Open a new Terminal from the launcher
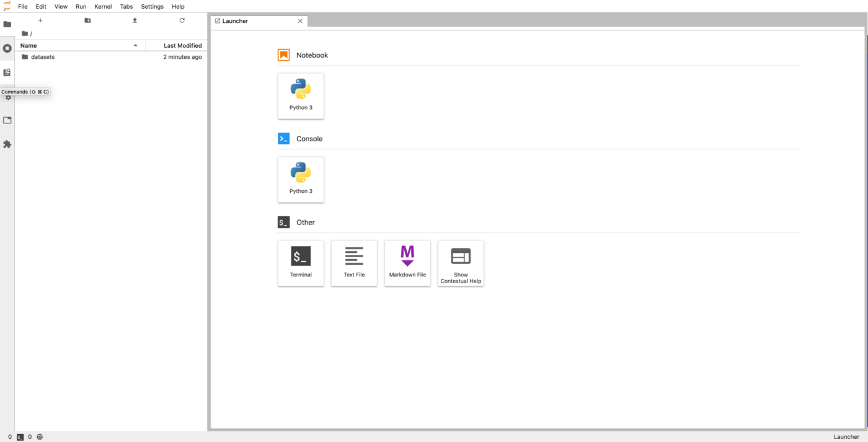 301,263
